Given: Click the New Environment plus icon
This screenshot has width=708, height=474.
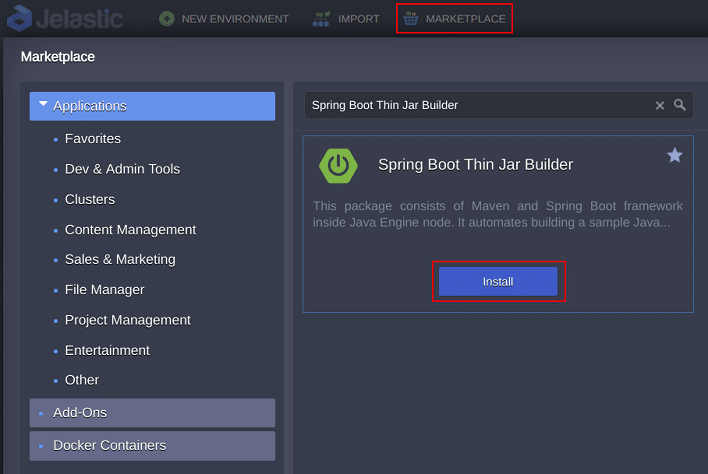Looking at the screenshot, I should point(167,19).
